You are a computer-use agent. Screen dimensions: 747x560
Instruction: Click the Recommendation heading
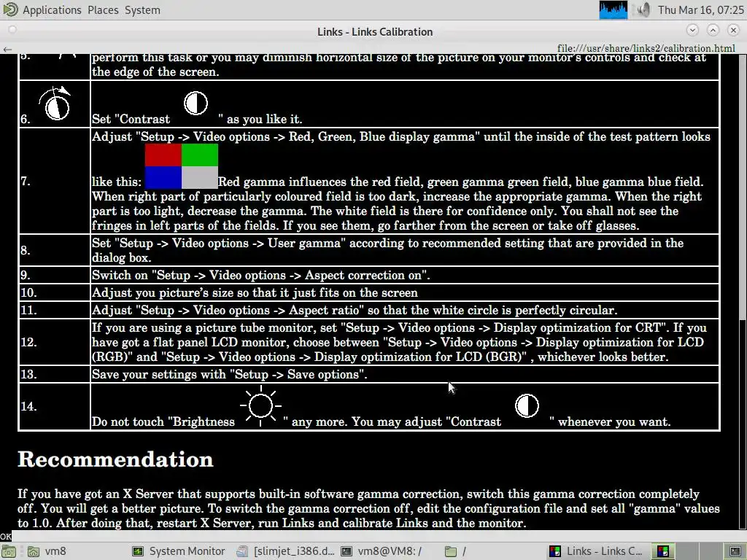[x=116, y=459]
